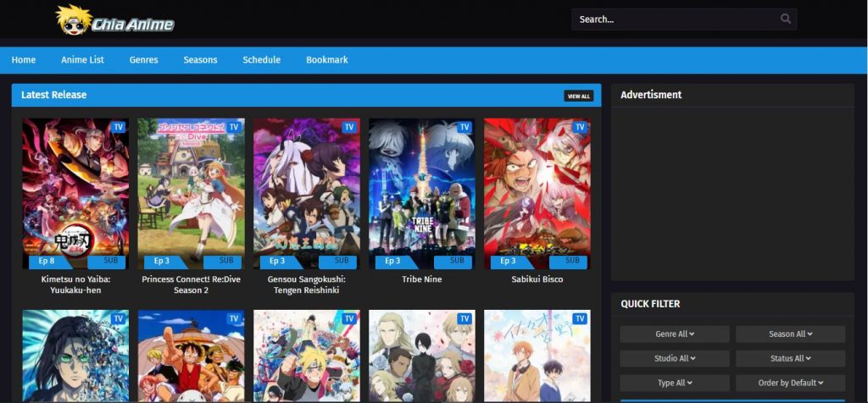Open the Seasons menu item
Viewport: 868px width, 403px height.
point(200,60)
